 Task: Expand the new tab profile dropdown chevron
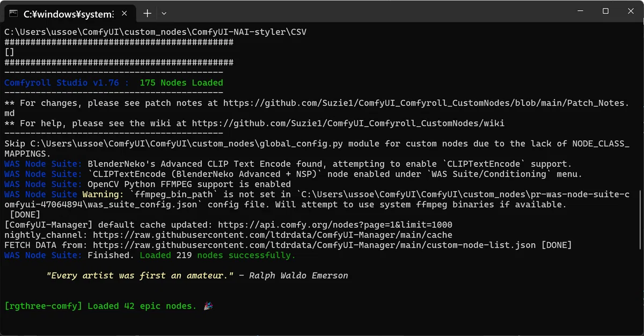click(164, 13)
